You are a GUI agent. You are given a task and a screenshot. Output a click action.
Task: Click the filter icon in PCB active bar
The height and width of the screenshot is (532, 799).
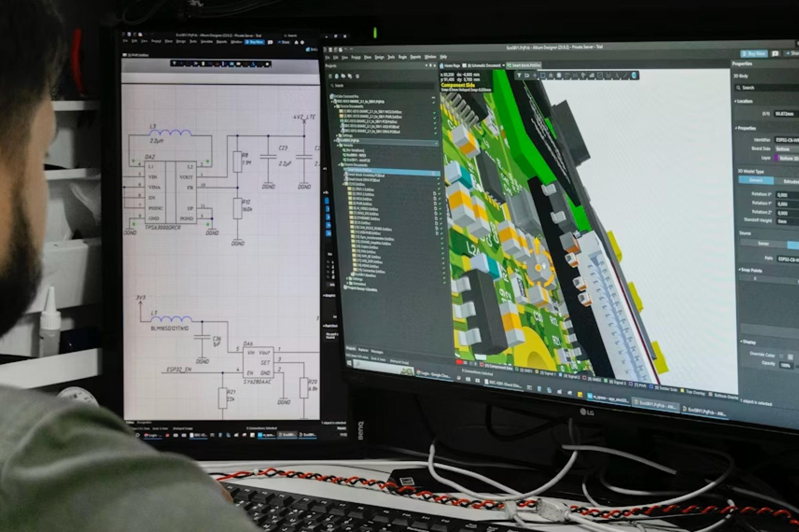[x=519, y=75]
